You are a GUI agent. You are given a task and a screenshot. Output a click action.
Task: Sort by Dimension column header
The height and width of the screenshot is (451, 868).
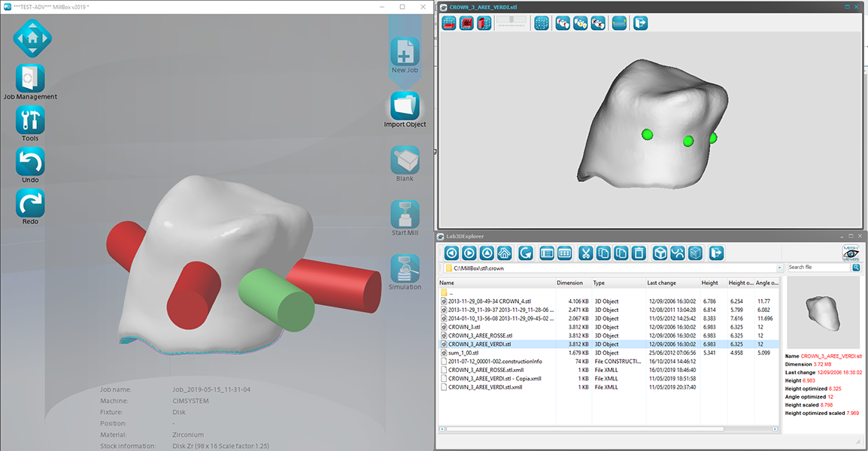click(573, 283)
